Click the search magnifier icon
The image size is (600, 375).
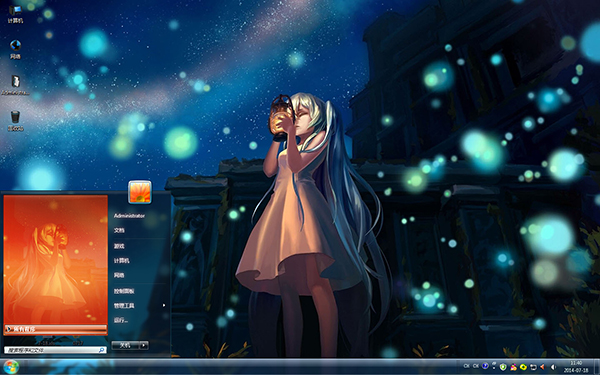click(101, 350)
